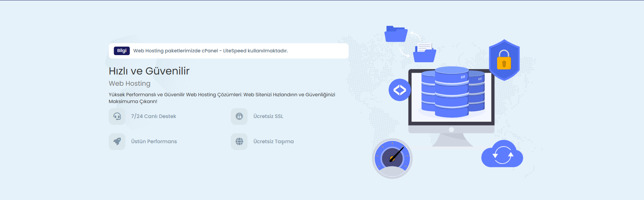Click the padlock icon beside Ücretsiz SSL
This screenshot has width=644, height=200.
[x=239, y=116]
